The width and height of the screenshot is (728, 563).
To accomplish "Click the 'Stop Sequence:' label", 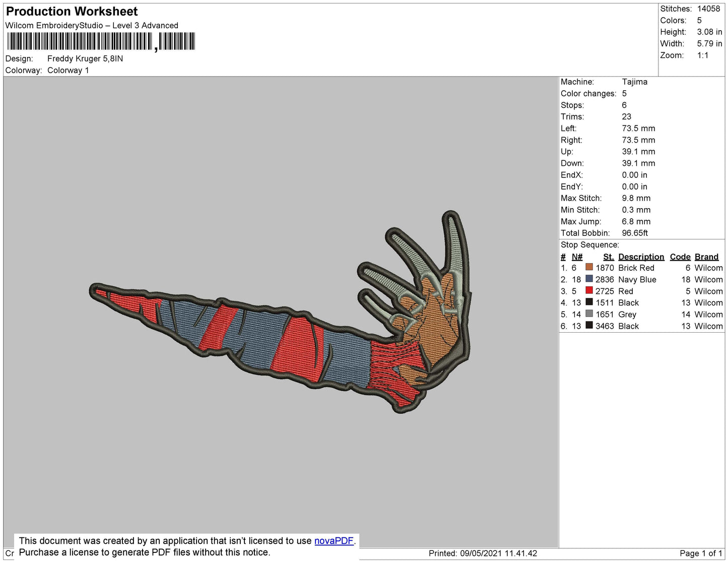I will coord(590,244).
